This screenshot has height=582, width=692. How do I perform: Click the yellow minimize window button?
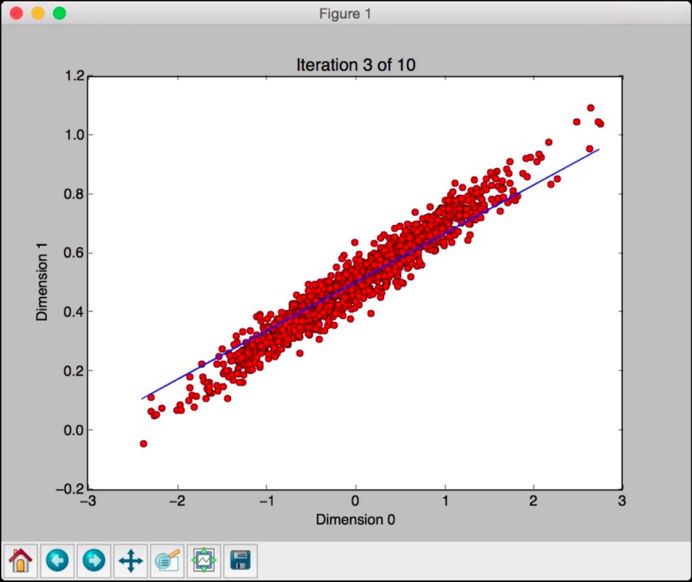point(38,13)
